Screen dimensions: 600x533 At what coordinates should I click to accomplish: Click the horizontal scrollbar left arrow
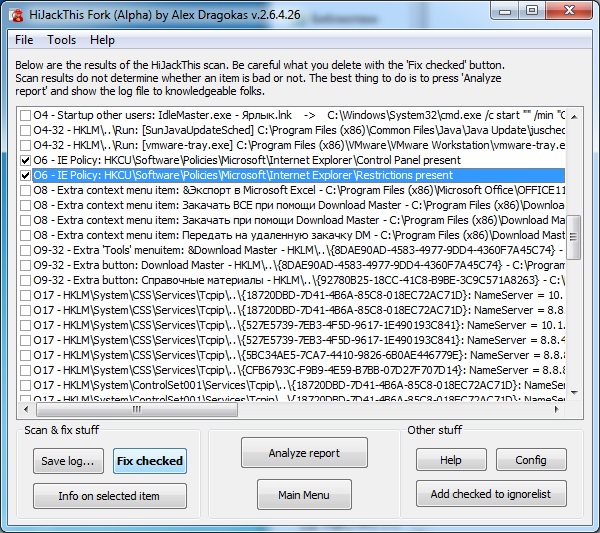coord(26,409)
